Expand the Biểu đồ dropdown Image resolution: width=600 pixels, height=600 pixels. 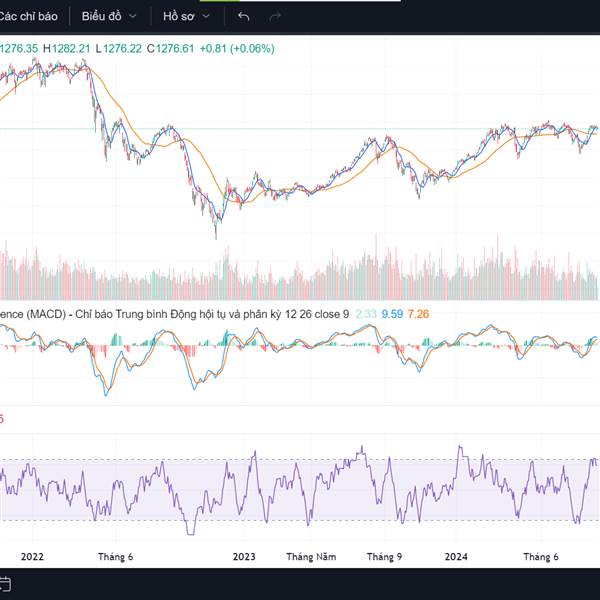click(109, 16)
